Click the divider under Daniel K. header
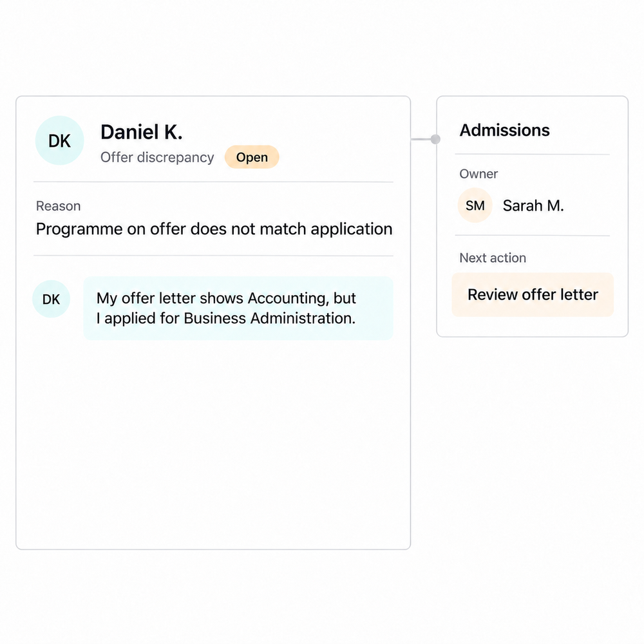Viewport: 644px width, 644px height. tap(213, 182)
